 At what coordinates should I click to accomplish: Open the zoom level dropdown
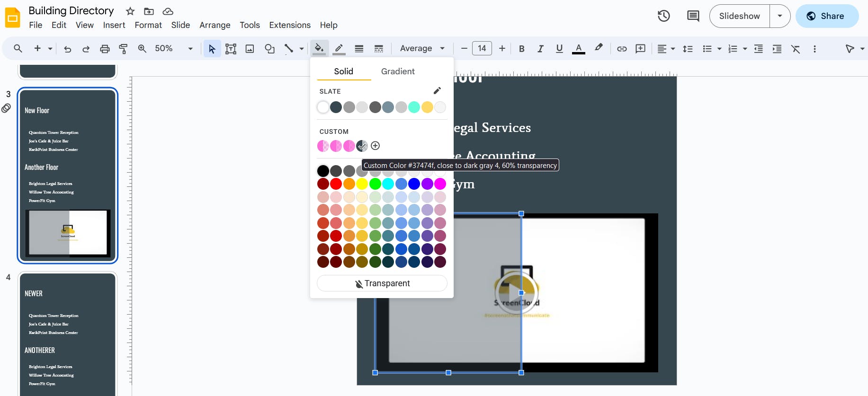[x=190, y=49]
